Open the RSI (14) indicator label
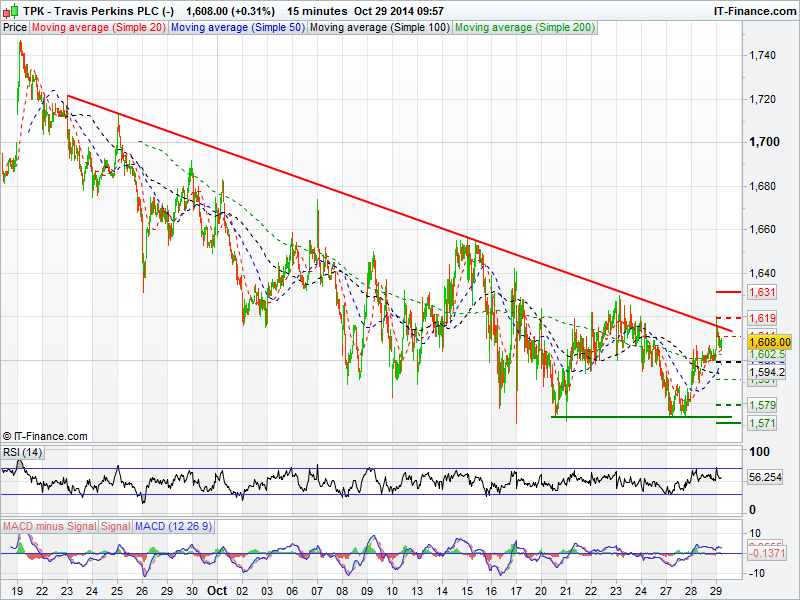This screenshot has width=800, height=600. 23,453
